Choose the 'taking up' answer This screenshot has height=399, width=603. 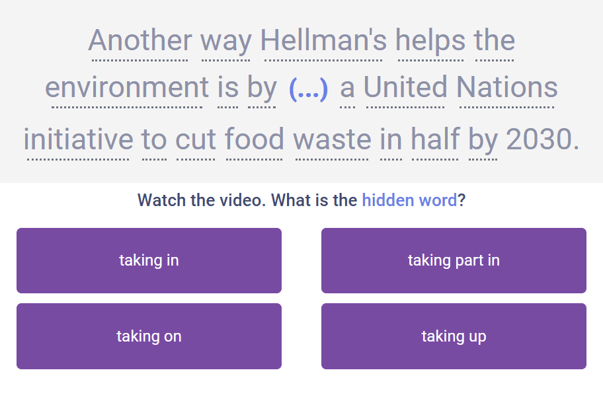[454, 336]
